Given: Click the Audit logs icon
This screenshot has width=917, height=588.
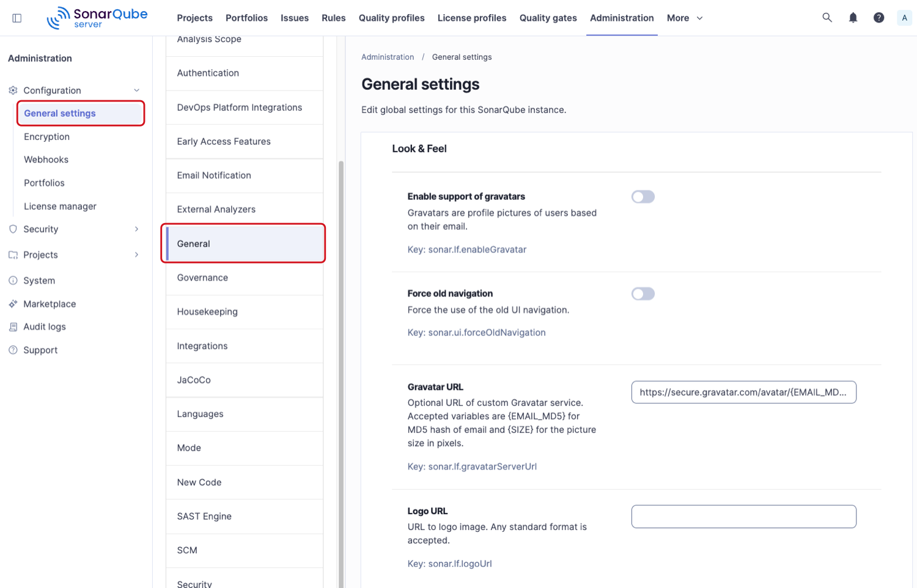Looking at the screenshot, I should click(x=13, y=327).
